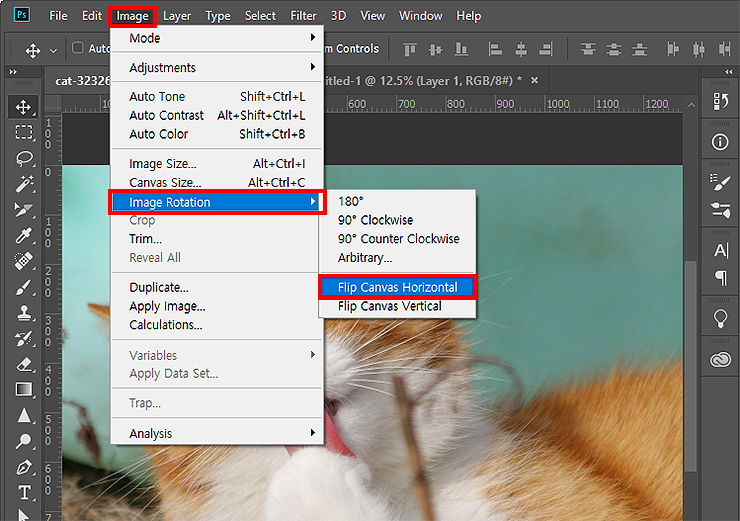Choose Arbitrary rotation option
Screen dimensions: 740x521
pos(397,258)
